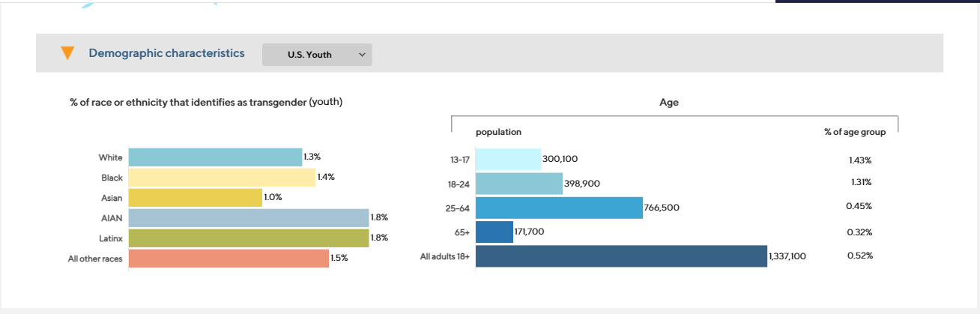
Task: Click the dropdown chevron beside U.S. Youth
Action: pos(362,55)
